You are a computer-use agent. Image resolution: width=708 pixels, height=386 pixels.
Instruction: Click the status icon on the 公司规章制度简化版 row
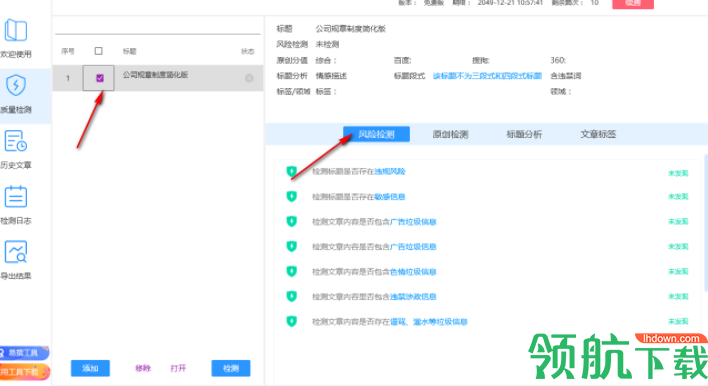pyautogui.click(x=249, y=78)
